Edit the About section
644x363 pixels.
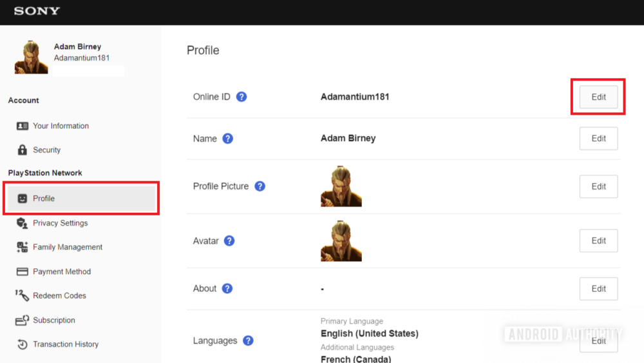click(598, 289)
